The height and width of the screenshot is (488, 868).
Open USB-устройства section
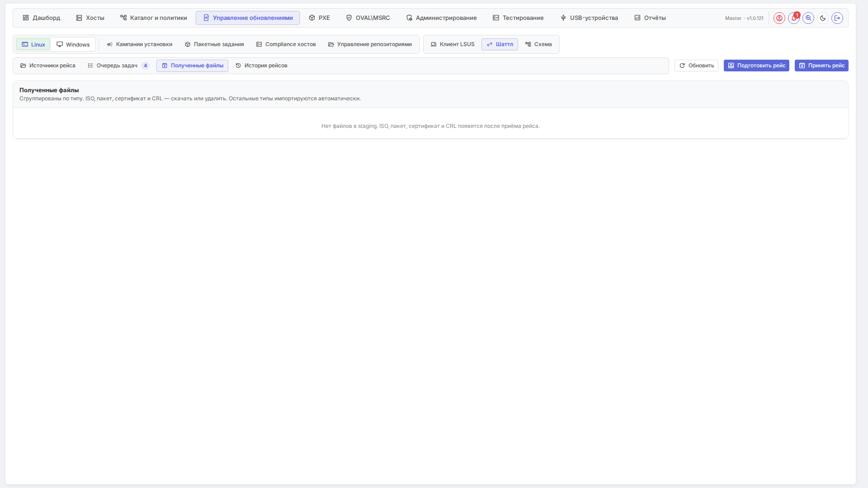click(x=589, y=18)
